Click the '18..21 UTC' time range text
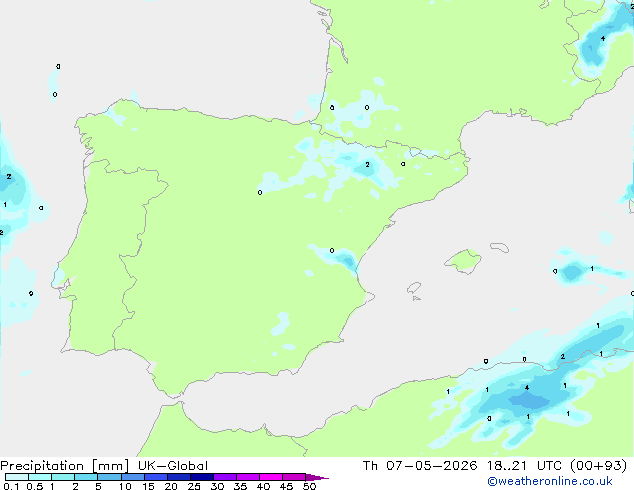This screenshot has width=634, height=490. [x=524, y=466]
